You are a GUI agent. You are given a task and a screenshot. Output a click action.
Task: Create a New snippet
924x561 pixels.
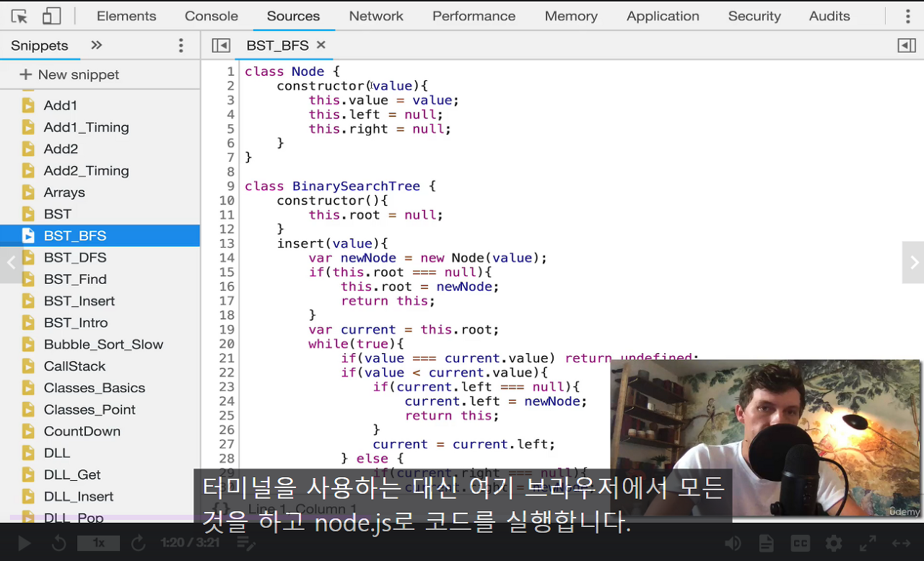click(69, 74)
